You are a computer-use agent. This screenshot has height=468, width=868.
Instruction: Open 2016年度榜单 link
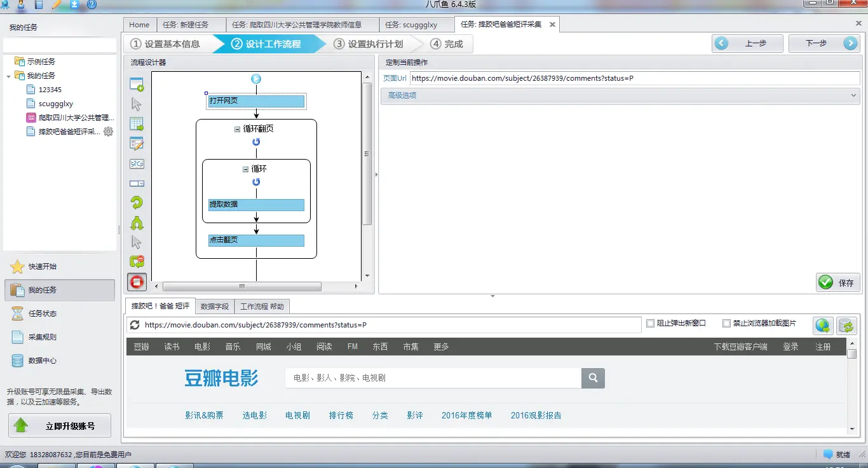click(x=467, y=415)
